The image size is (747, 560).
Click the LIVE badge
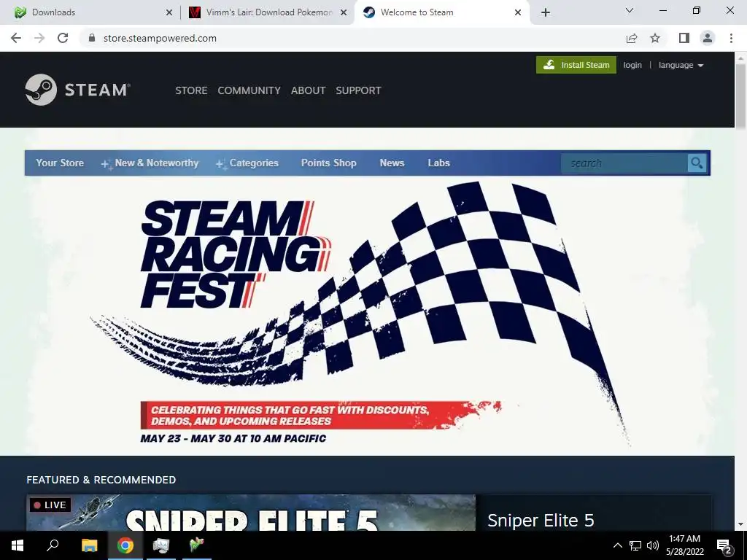50,505
